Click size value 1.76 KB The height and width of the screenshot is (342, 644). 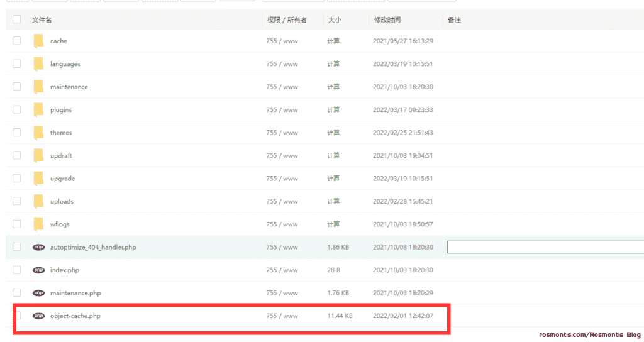(338, 293)
